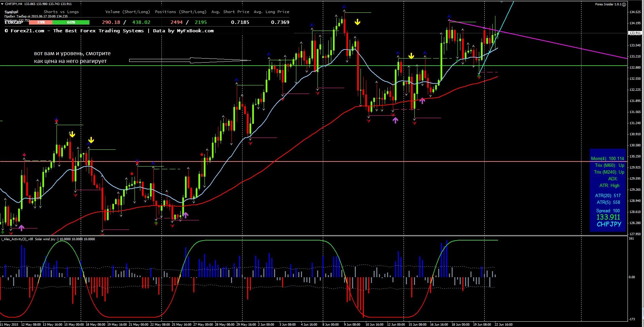This screenshot has width=644, height=327.
Task: Click the CHFJPY label in the blue info panel
Action: click(x=609, y=224)
